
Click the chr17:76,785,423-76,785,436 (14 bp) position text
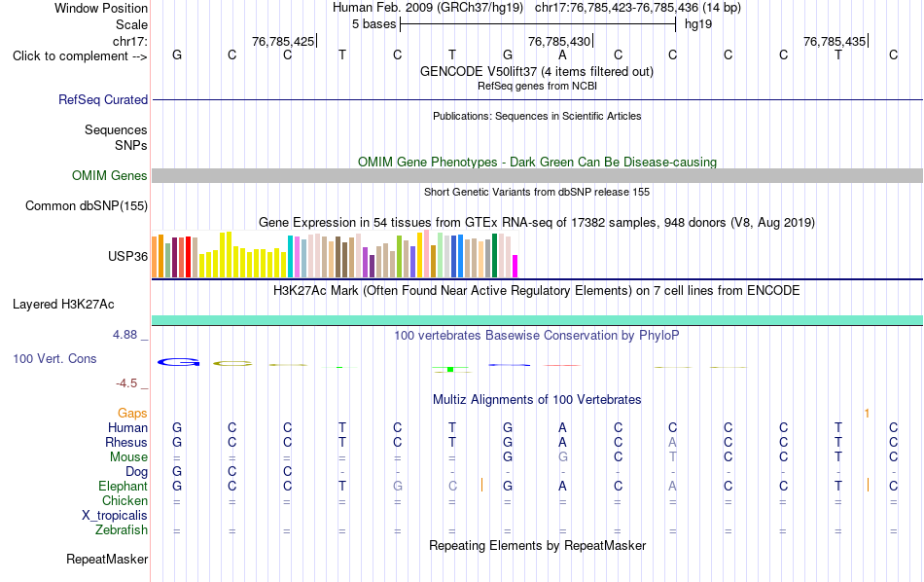point(638,8)
